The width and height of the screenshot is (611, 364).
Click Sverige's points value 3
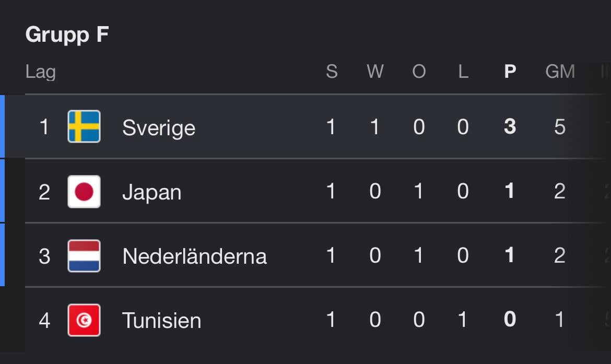coord(510,127)
